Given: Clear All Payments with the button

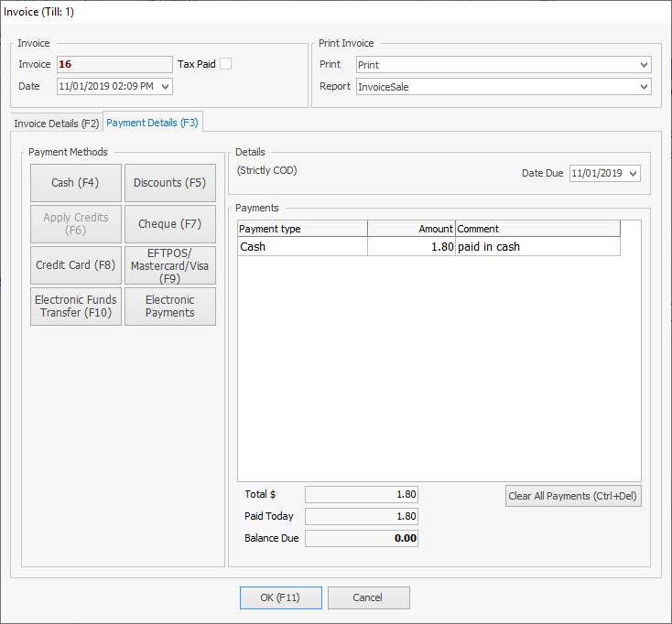Looking at the screenshot, I should (x=573, y=496).
